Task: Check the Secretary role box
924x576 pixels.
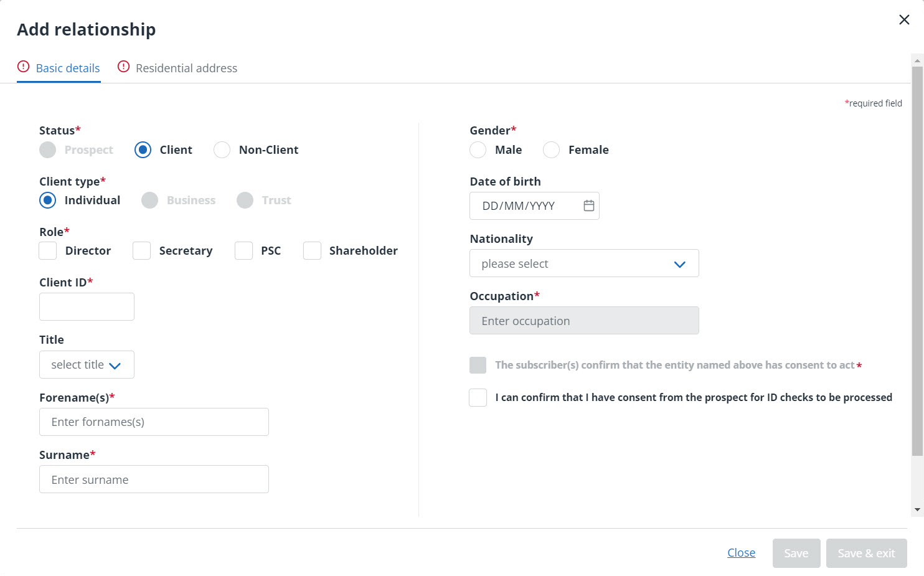Action: 142,251
